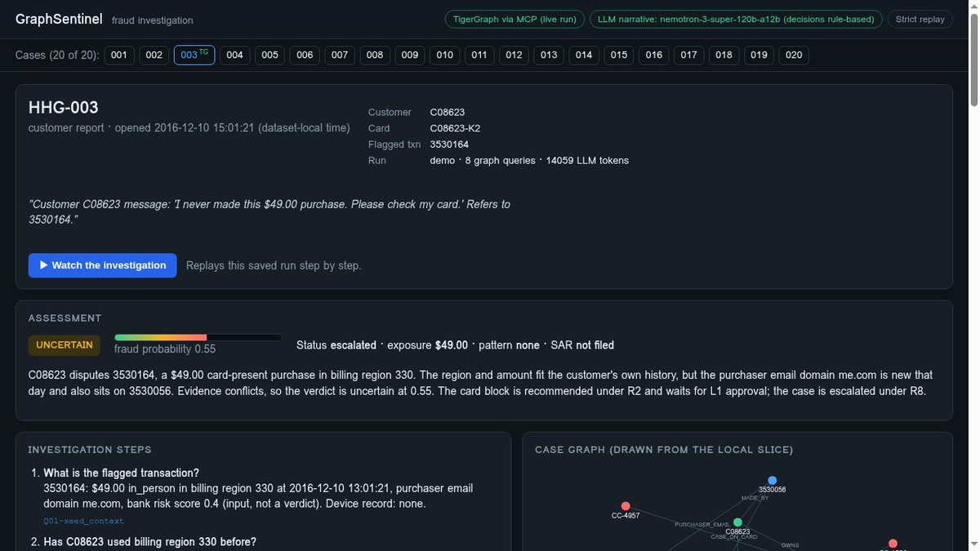Screen dimensions: 980x551
Task: Click the 'Status escalated' text
Action: [x=336, y=345]
